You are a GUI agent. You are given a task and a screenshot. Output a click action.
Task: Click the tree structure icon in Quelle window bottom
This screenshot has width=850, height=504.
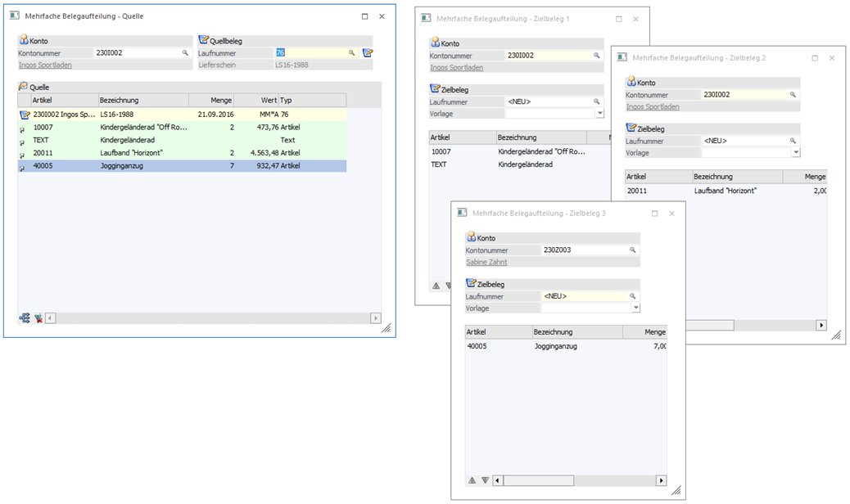click(x=25, y=317)
